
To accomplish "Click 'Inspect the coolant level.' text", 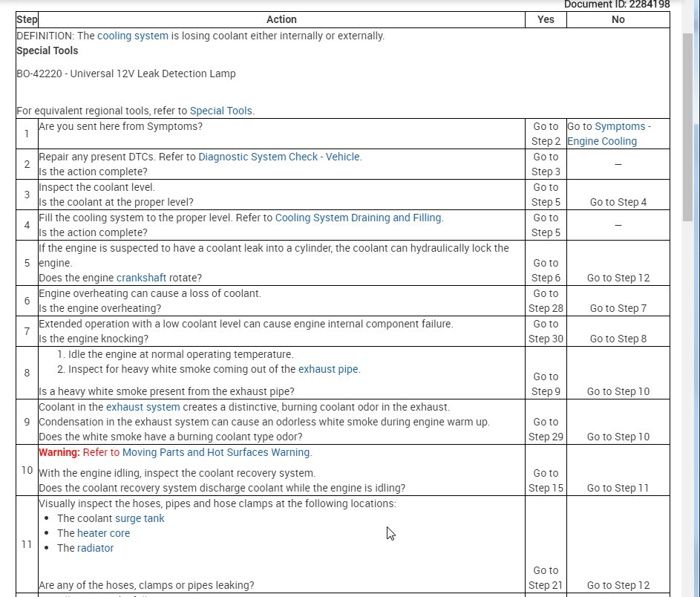I will (x=97, y=187).
